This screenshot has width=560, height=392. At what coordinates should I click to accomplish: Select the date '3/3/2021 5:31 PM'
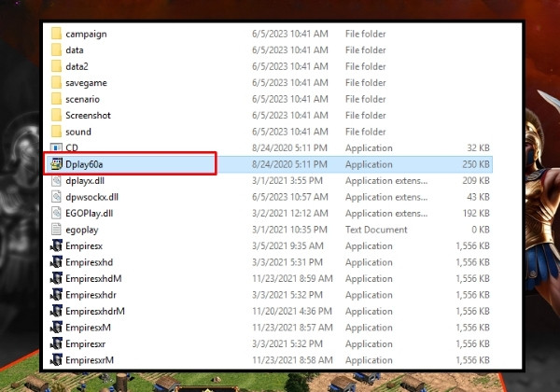[287, 262]
